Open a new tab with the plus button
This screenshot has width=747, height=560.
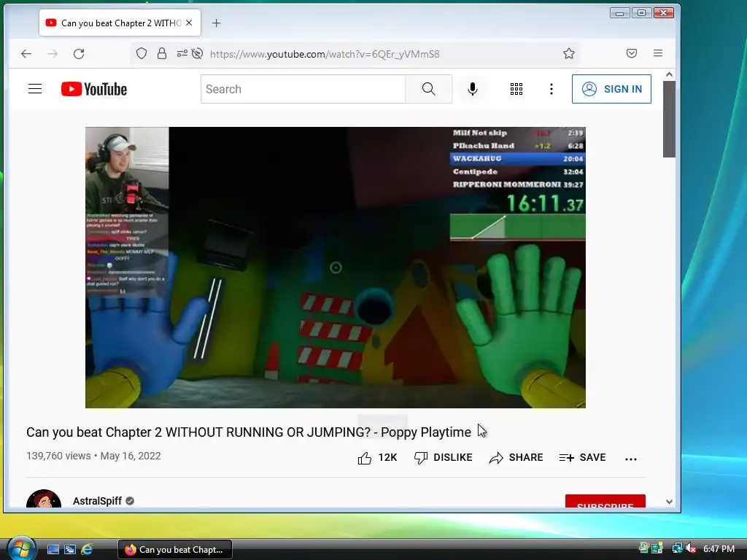click(216, 23)
